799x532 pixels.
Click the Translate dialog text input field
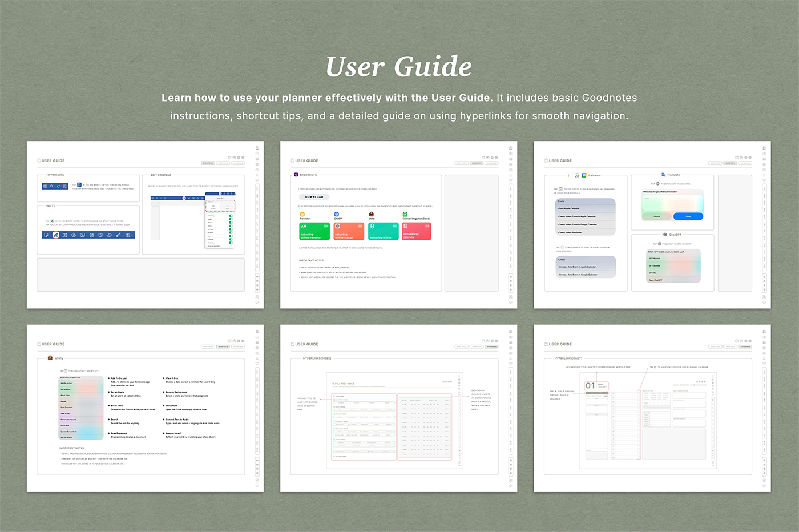673,203
